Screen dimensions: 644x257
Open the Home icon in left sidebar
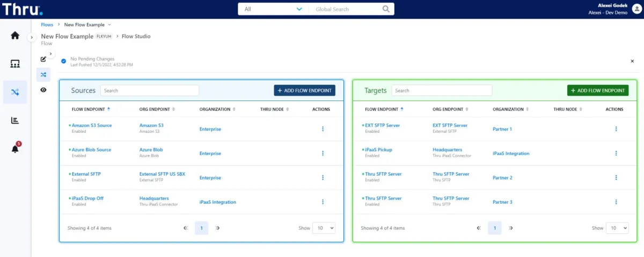[15, 35]
